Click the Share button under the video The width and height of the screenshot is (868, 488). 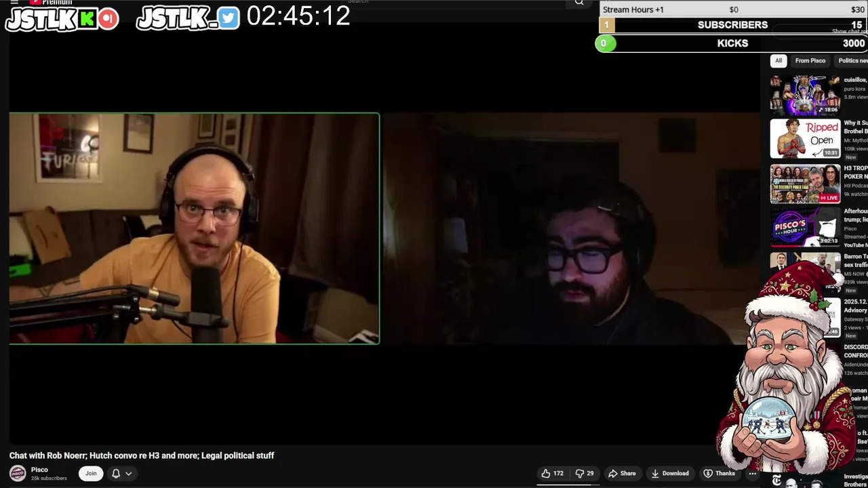(x=622, y=473)
